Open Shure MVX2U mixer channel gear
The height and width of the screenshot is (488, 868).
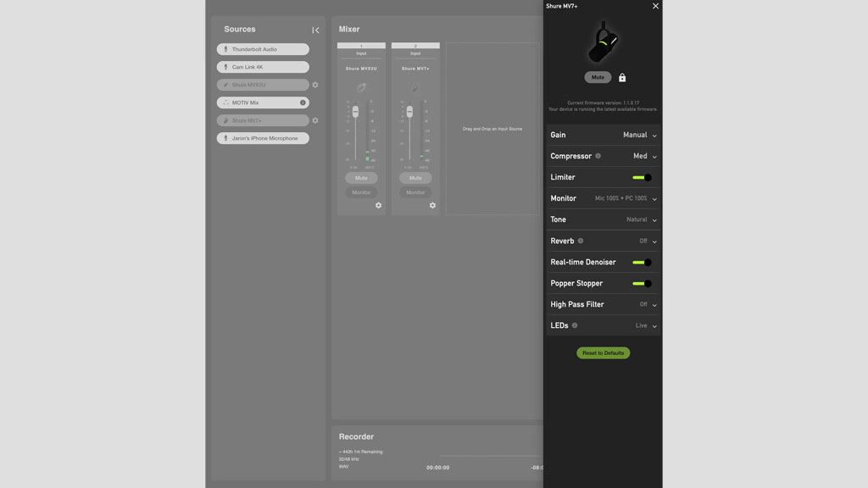click(x=379, y=205)
